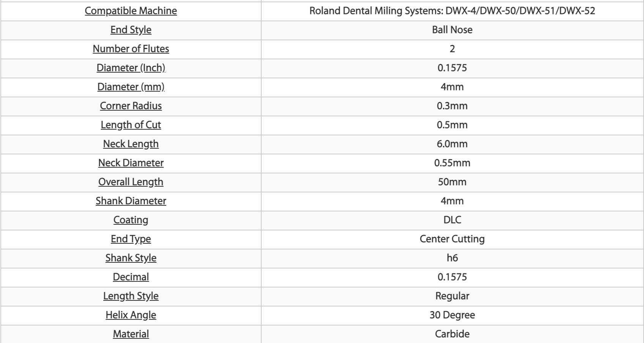This screenshot has width=644, height=343.
Task: Open the Material attribute link
Action: click(x=131, y=334)
